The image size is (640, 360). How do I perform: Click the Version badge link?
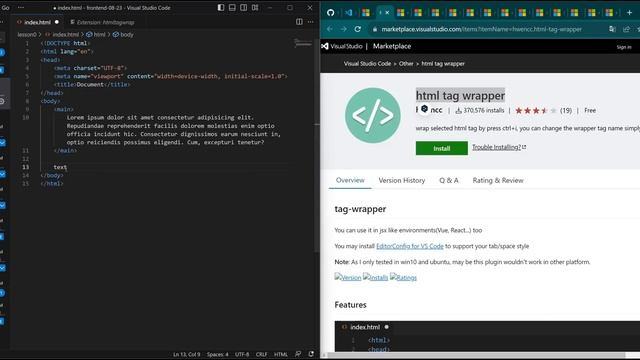pos(348,277)
